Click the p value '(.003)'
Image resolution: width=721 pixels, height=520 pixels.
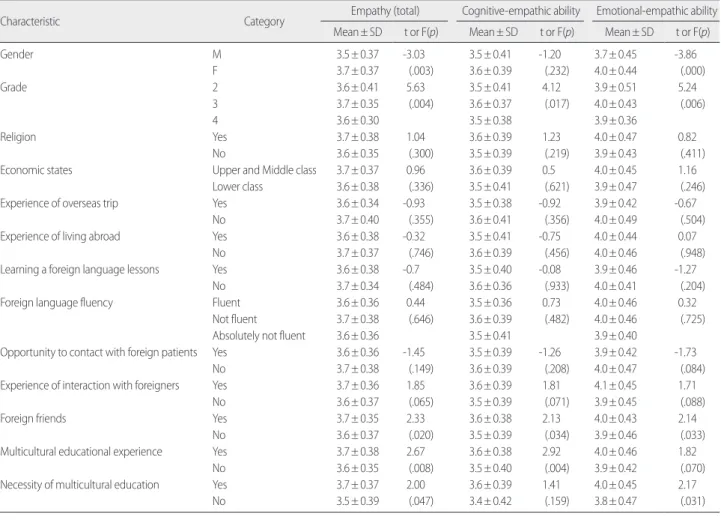tap(421, 71)
